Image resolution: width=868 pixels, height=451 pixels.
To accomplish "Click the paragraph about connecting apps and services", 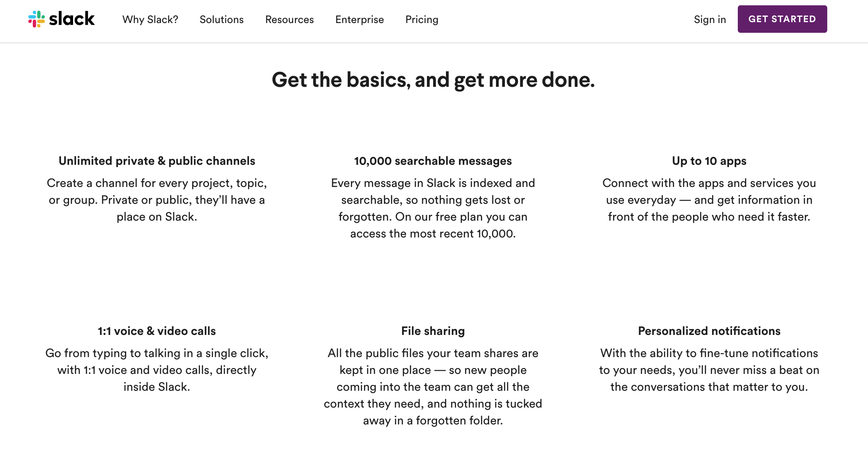I will point(709,200).
